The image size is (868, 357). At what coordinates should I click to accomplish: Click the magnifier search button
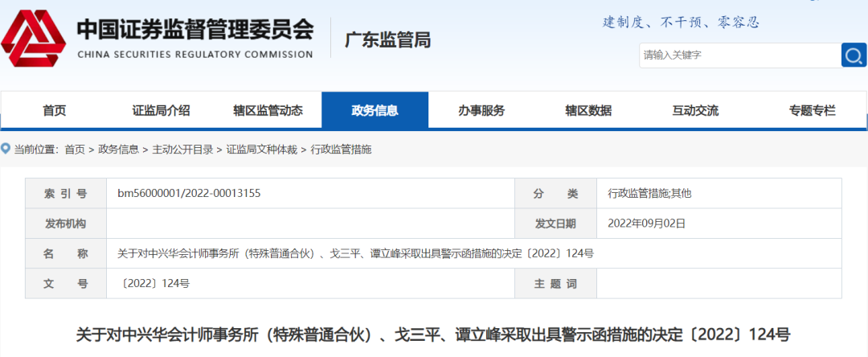854,55
